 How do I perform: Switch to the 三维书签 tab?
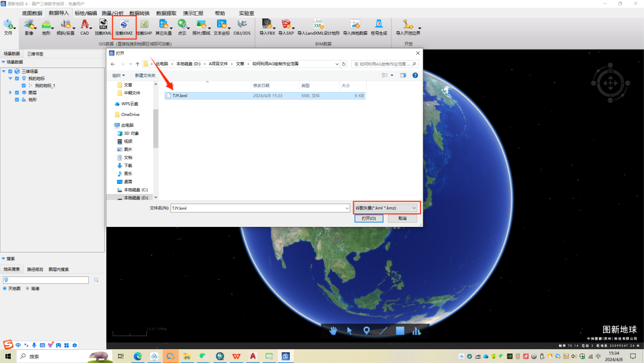pyautogui.click(x=35, y=54)
